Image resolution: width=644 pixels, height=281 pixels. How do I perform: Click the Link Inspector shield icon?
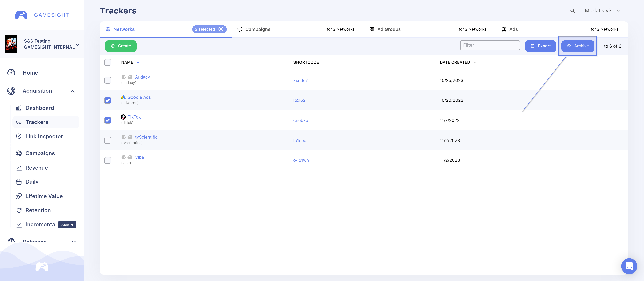pos(19,136)
